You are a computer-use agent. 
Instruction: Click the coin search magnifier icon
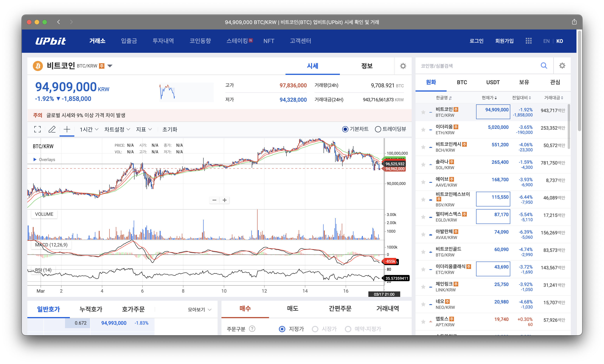click(x=544, y=65)
